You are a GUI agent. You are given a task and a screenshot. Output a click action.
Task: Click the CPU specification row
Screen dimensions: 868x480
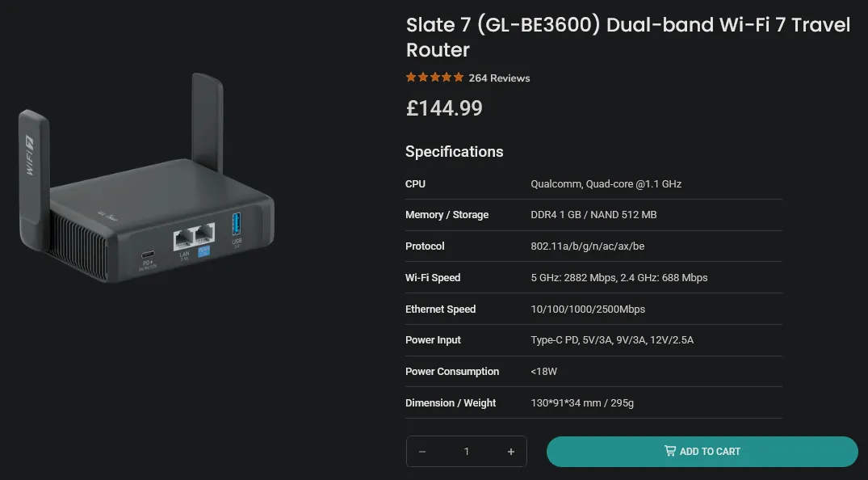pos(593,184)
